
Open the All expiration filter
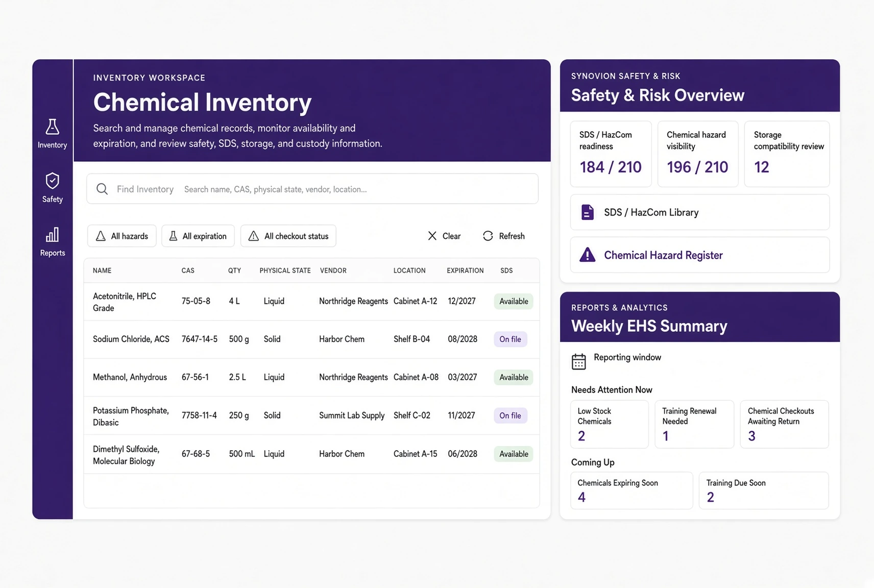[x=198, y=236]
